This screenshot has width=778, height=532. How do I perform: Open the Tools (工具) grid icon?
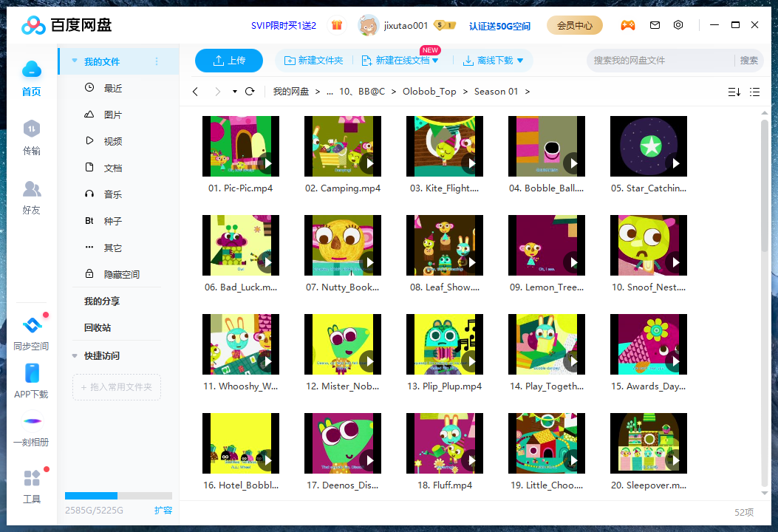32,478
